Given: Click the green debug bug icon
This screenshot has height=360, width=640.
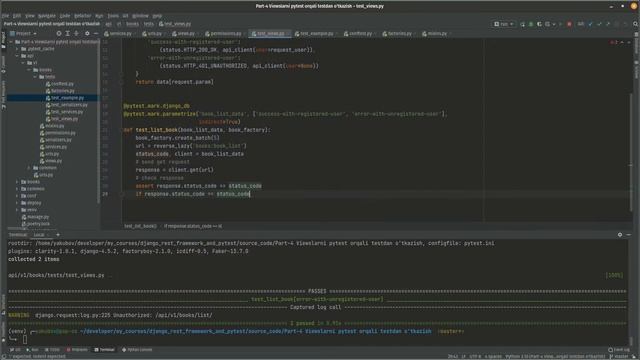Looking at the screenshot, I should (x=531, y=24).
